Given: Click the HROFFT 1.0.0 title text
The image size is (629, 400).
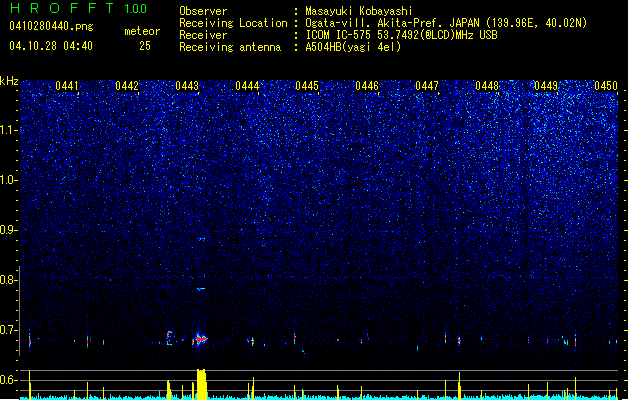Looking at the screenshot, I should (x=79, y=8).
